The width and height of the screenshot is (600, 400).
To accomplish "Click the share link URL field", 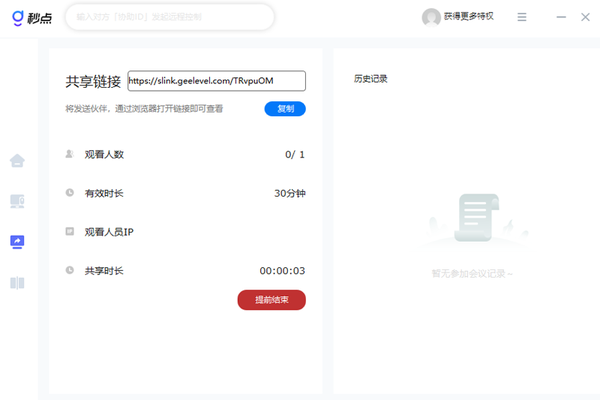I will coord(215,81).
